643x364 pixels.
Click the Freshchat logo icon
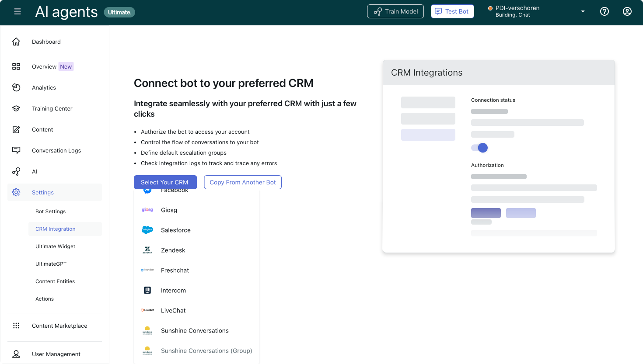[x=147, y=270]
